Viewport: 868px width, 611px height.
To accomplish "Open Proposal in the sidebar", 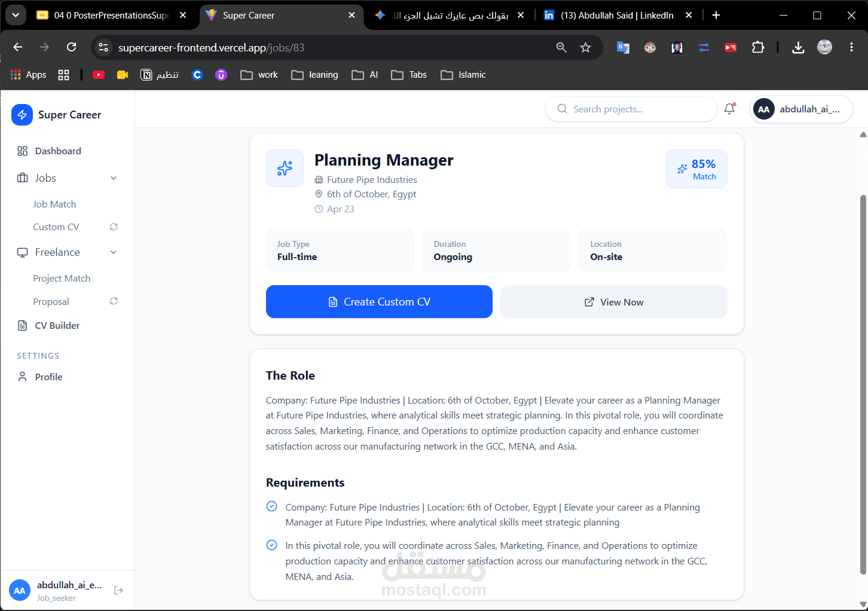I will [51, 302].
